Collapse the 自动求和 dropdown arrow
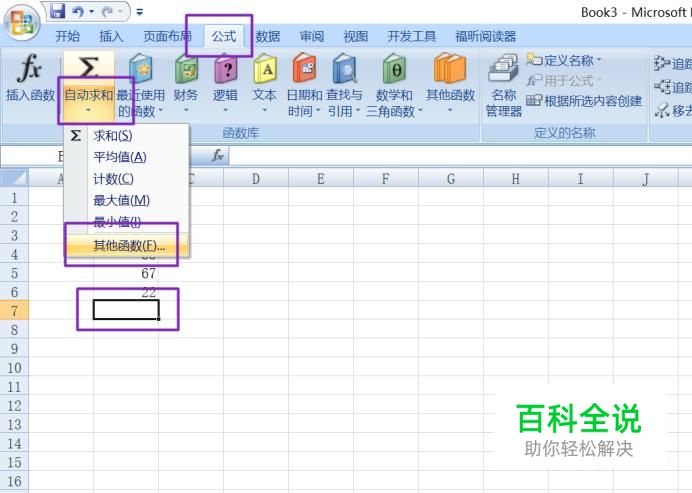The height and width of the screenshot is (493, 692). (x=88, y=110)
